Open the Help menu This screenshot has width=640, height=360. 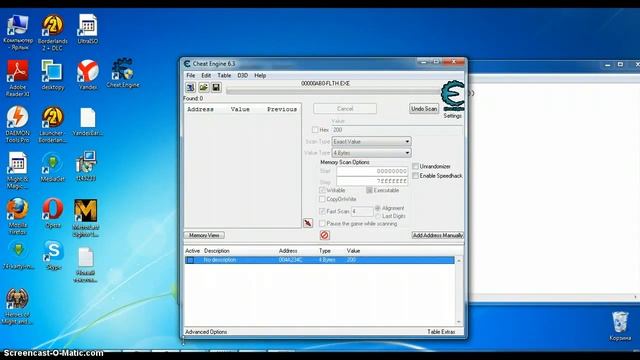tap(260, 76)
